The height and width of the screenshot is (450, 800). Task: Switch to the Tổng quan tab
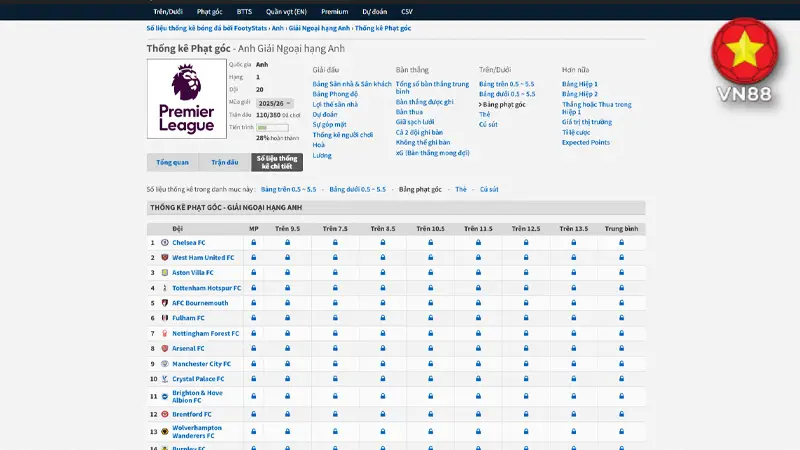pyautogui.click(x=173, y=162)
